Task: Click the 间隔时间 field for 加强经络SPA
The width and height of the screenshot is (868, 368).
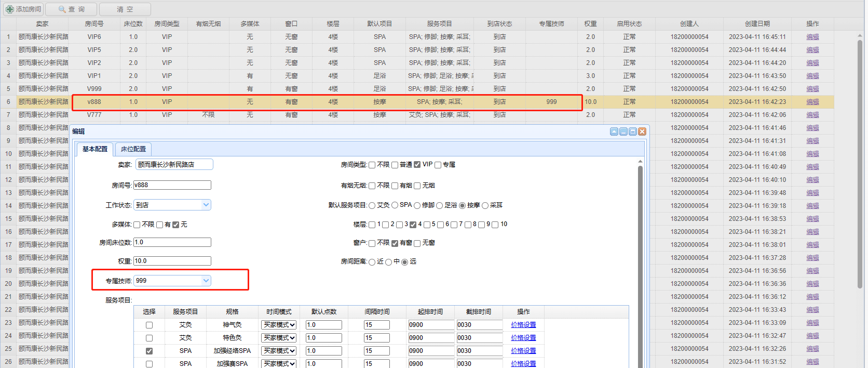Action: [377, 351]
